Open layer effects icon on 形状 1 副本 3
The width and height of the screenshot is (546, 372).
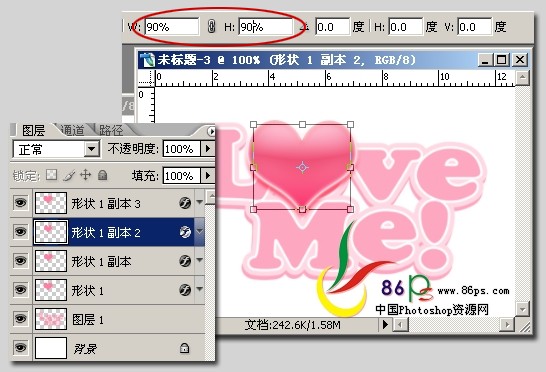[x=185, y=203]
